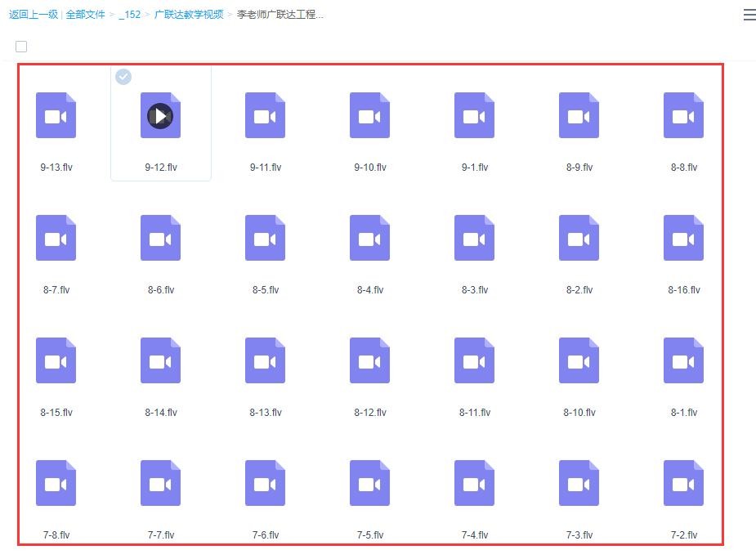Click the 8-4.flv video icon
The image size is (756, 559).
[x=369, y=238]
